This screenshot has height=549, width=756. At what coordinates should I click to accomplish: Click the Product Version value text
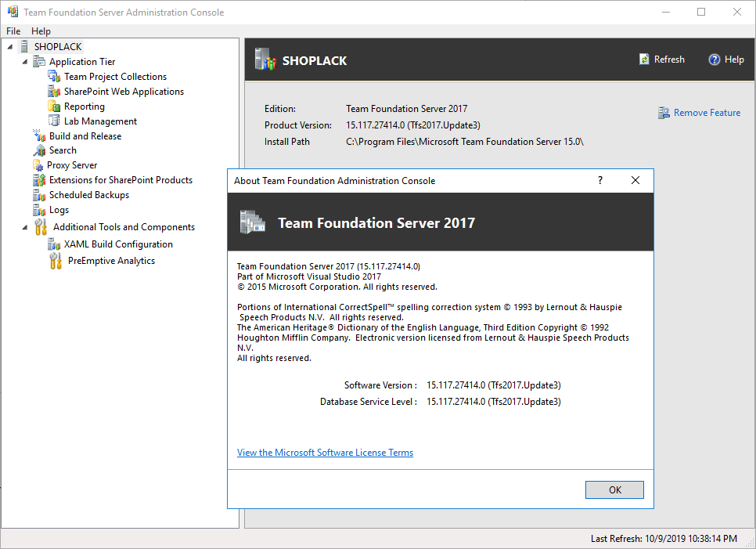click(412, 125)
